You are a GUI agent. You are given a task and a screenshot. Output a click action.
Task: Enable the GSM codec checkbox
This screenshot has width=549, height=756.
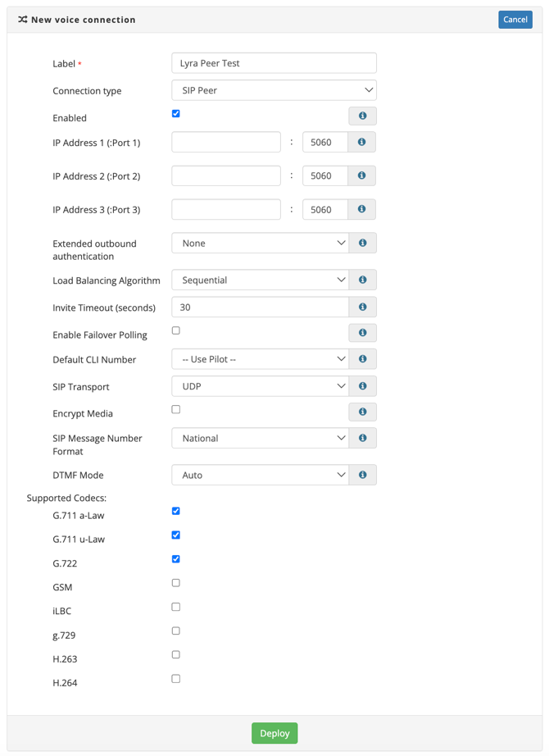[x=176, y=584]
